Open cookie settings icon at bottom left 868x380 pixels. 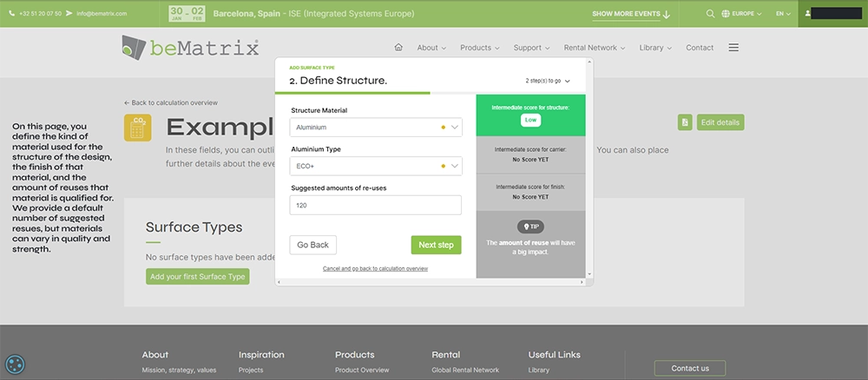pos(16,365)
